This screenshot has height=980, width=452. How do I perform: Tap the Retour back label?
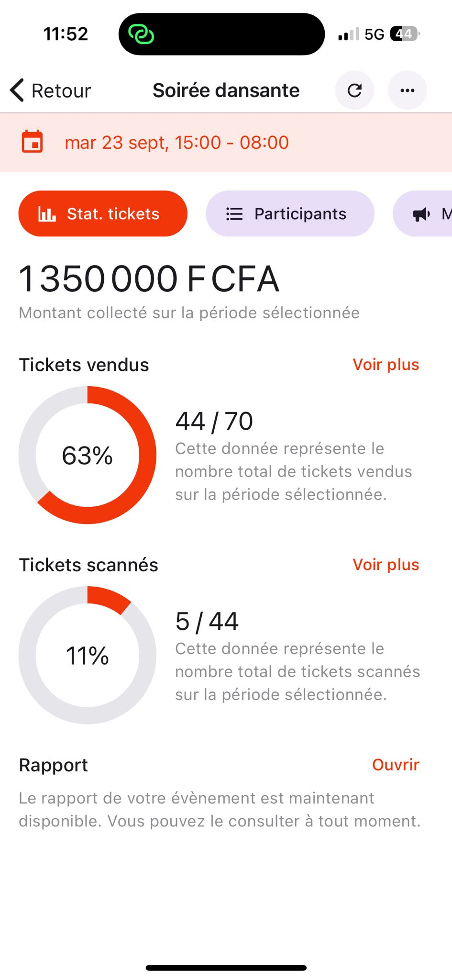click(x=61, y=90)
